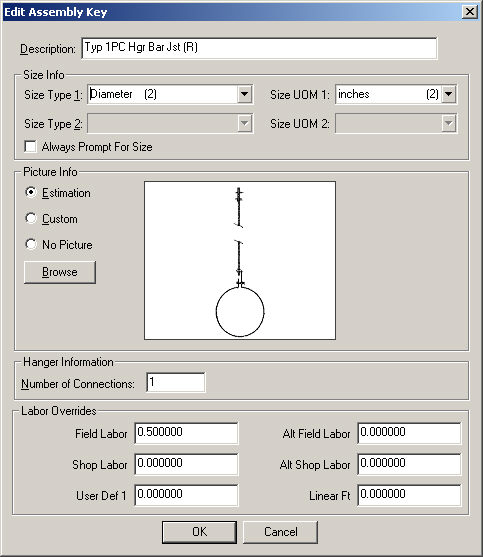Click the Size UOM 2 dropdown arrow
The image size is (483, 557).
[449, 123]
